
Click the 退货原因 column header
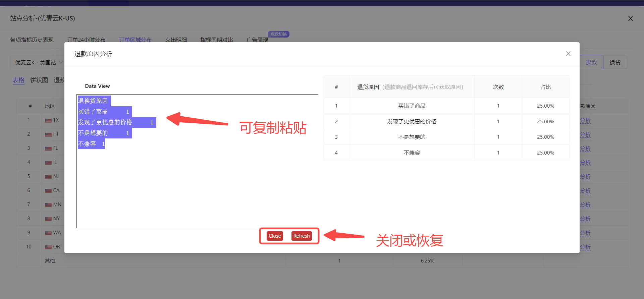tap(412, 87)
